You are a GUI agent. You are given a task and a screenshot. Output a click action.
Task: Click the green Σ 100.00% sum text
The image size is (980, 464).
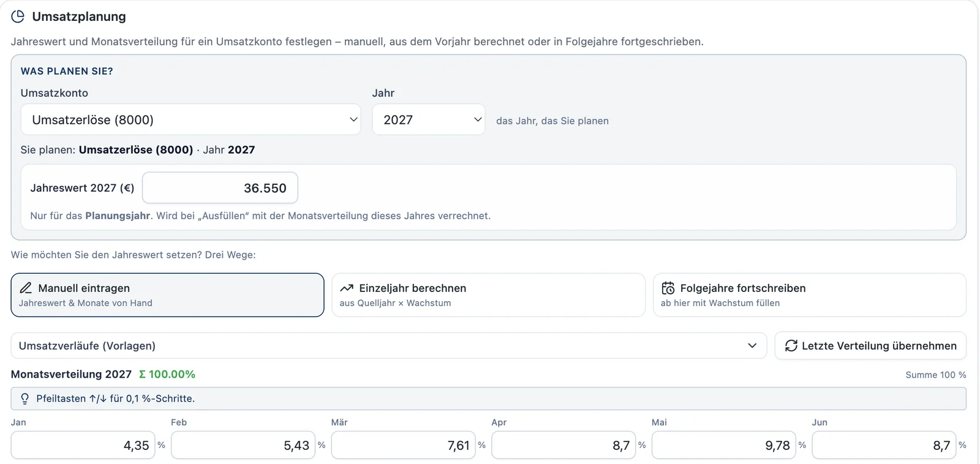167,374
